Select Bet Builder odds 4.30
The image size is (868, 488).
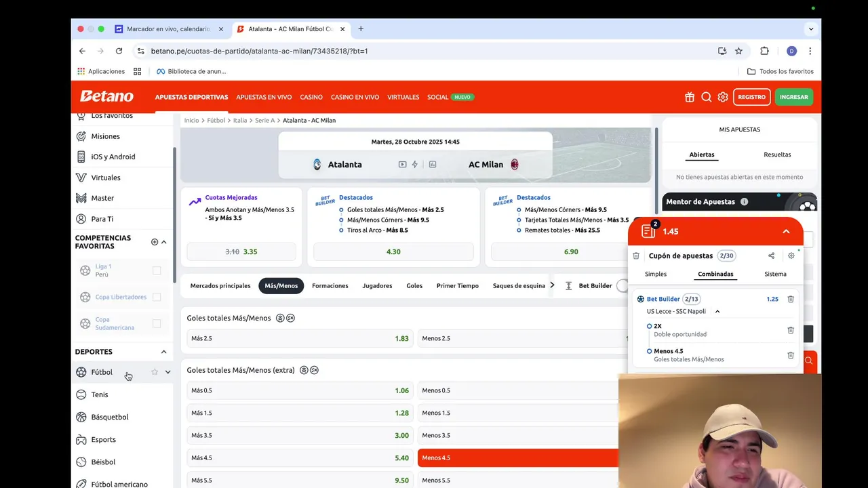pyautogui.click(x=393, y=251)
